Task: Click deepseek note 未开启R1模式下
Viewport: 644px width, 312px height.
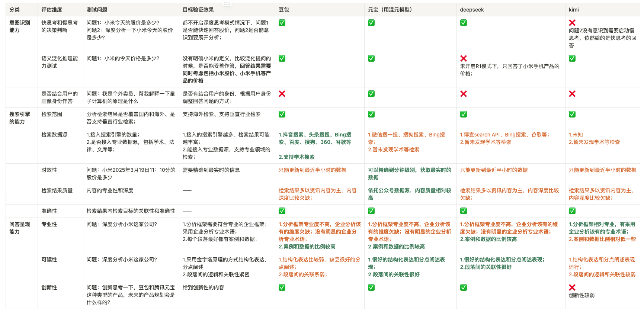Action: (x=510, y=70)
